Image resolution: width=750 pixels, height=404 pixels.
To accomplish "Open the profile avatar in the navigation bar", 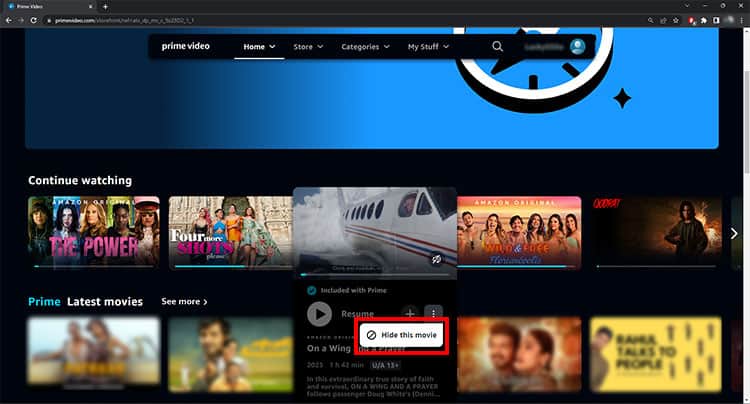I will [x=577, y=46].
